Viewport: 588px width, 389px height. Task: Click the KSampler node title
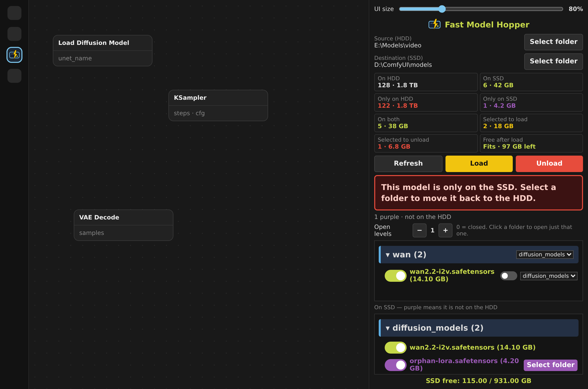190,98
